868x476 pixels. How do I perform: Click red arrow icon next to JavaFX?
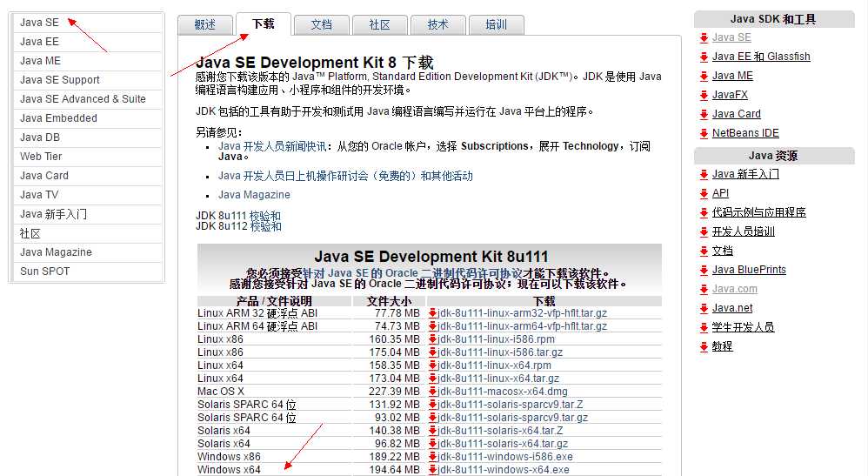click(x=704, y=96)
